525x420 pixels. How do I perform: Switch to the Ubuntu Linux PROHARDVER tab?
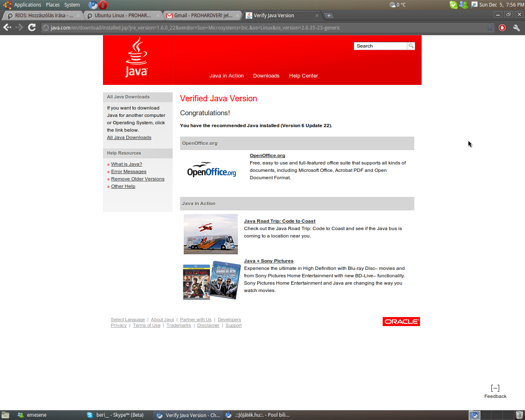[123, 16]
